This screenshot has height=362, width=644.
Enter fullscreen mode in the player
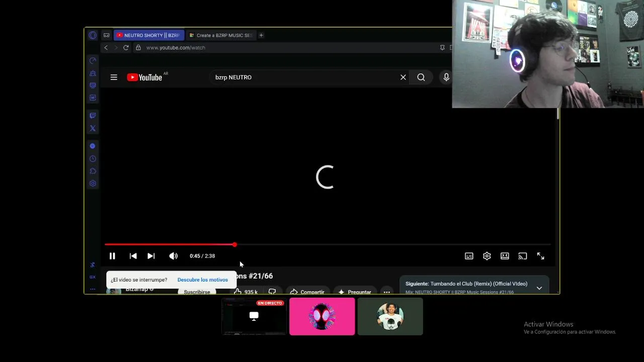540,256
